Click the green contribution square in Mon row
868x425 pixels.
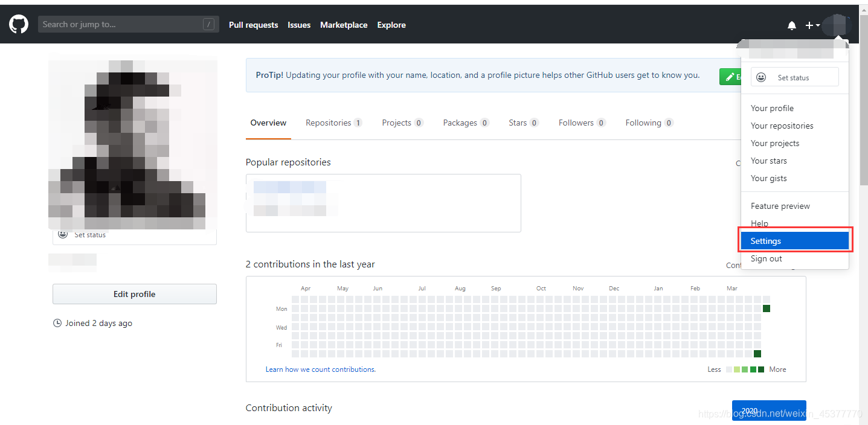click(x=767, y=308)
